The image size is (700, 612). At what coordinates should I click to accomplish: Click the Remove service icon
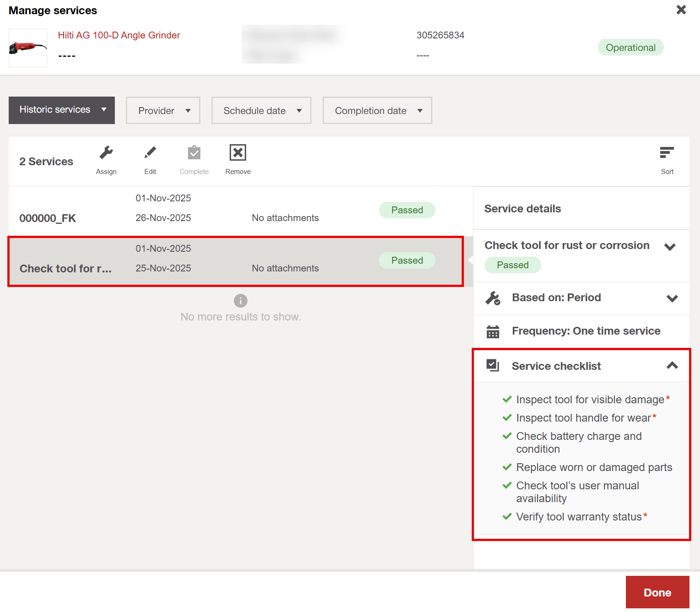(238, 153)
